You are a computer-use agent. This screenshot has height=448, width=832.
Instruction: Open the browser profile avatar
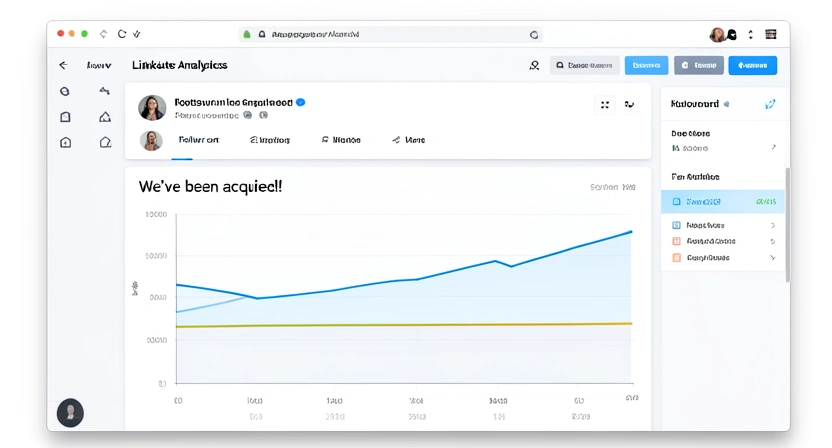click(x=717, y=35)
